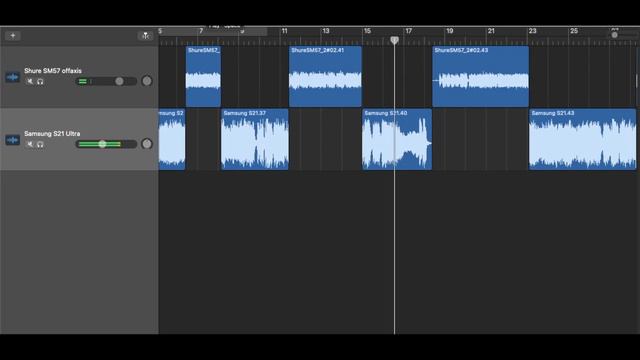The width and height of the screenshot is (640, 360).
Task: Select the first ShureSM57 audio region
Action: 203,76
